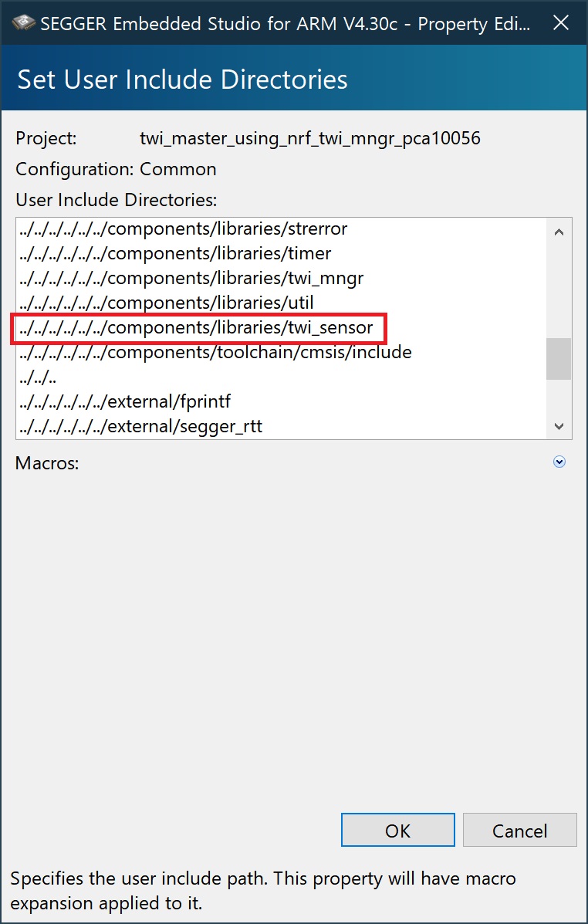Select the components/libraries/twi_mngr path line
Viewport: 588px width, 924px height.
pos(191,278)
